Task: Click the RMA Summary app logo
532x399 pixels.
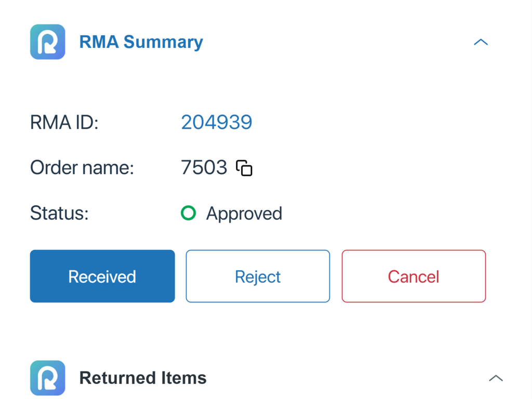Action: click(x=47, y=42)
